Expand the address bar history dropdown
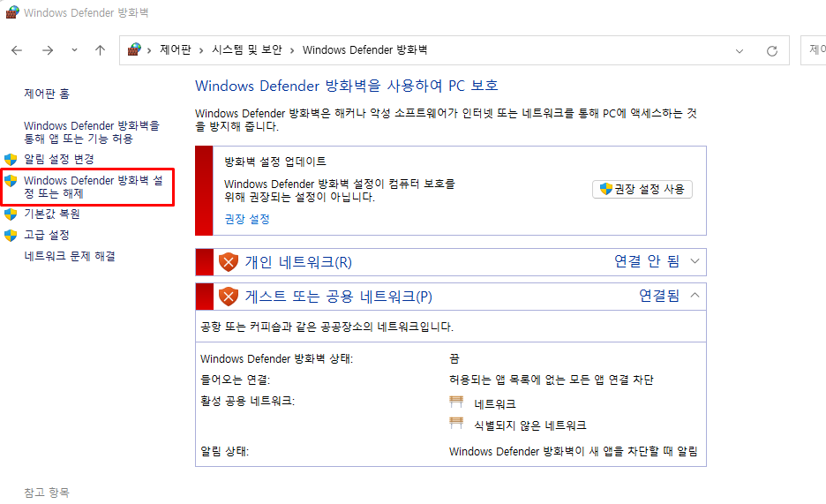Screen dimensions: 826x504 (740, 51)
